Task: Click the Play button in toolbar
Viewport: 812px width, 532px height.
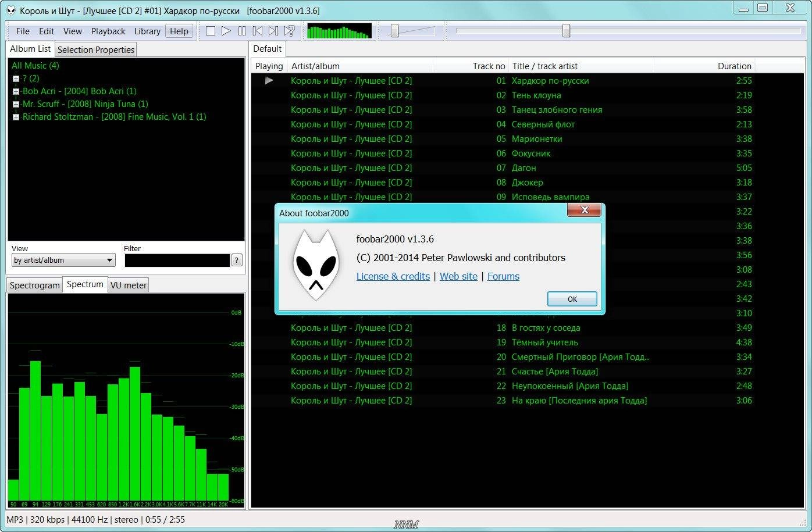Action: [x=226, y=31]
